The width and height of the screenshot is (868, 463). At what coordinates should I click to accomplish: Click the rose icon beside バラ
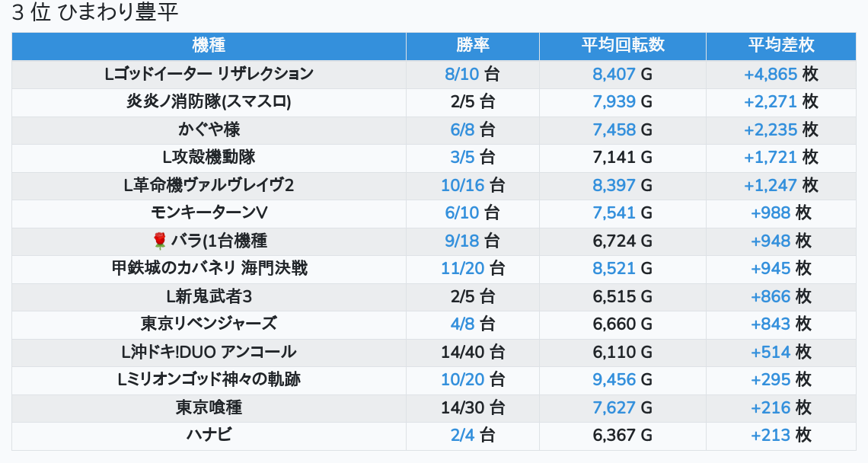click(x=159, y=241)
